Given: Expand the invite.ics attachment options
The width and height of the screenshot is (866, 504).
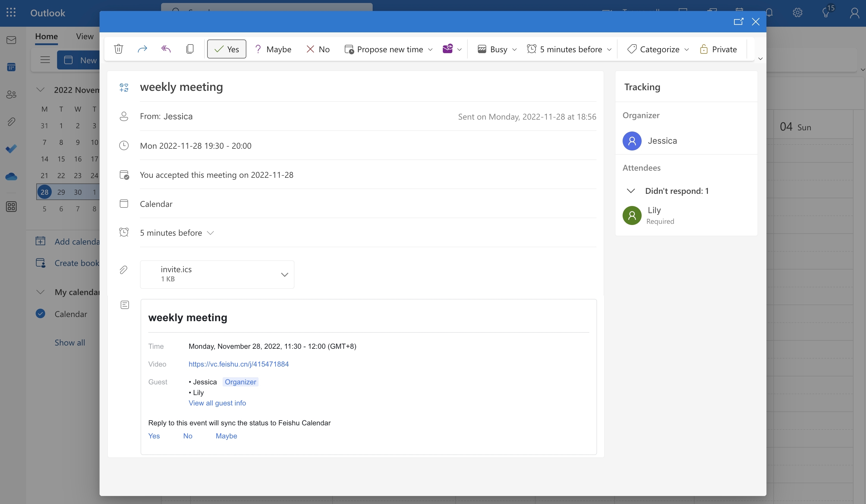Looking at the screenshot, I should click(x=284, y=274).
